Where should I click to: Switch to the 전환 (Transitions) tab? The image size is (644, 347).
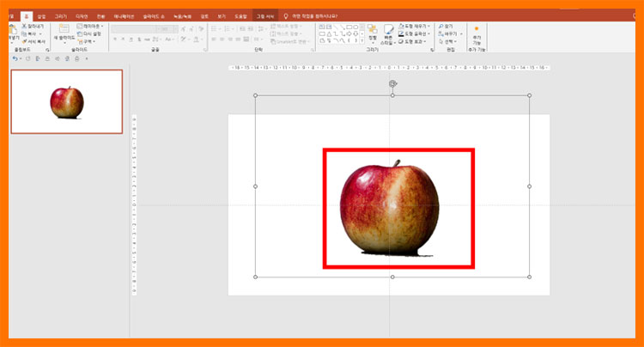(x=101, y=16)
